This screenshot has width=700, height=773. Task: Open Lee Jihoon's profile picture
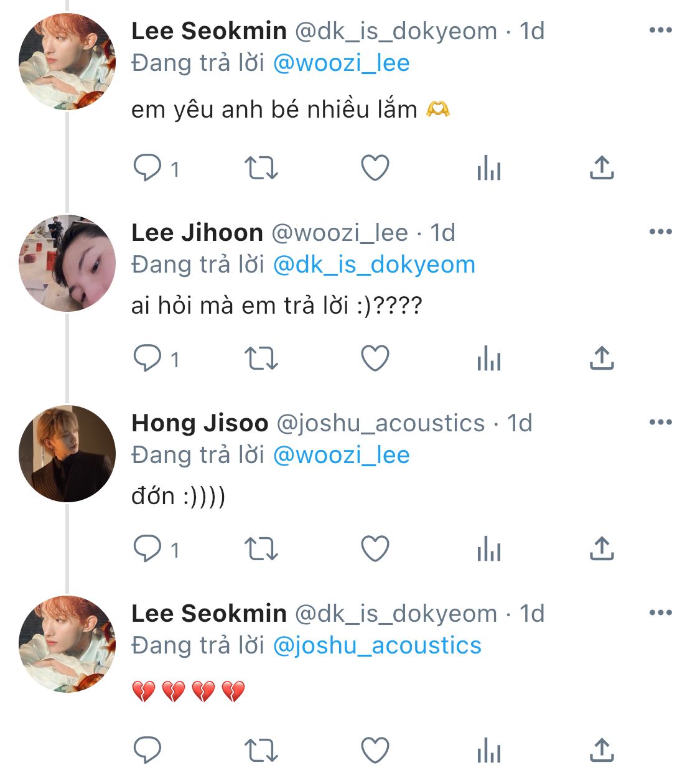[67, 263]
